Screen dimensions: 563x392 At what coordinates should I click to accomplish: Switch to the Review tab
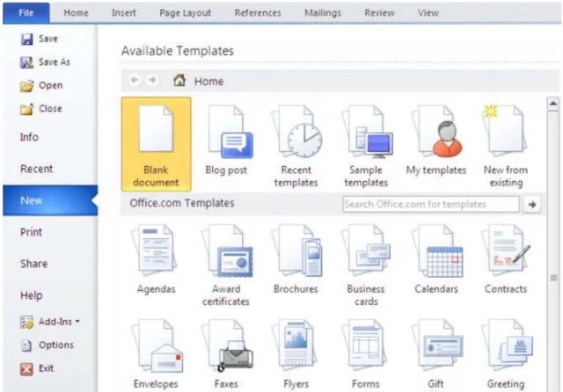click(x=379, y=13)
